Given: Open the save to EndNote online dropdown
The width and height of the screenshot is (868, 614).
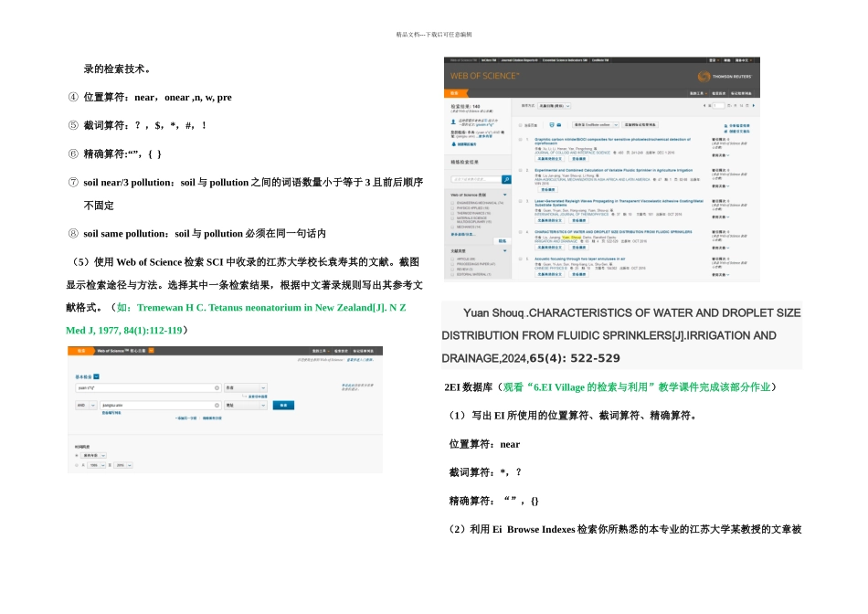Looking at the screenshot, I should [596, 124].
